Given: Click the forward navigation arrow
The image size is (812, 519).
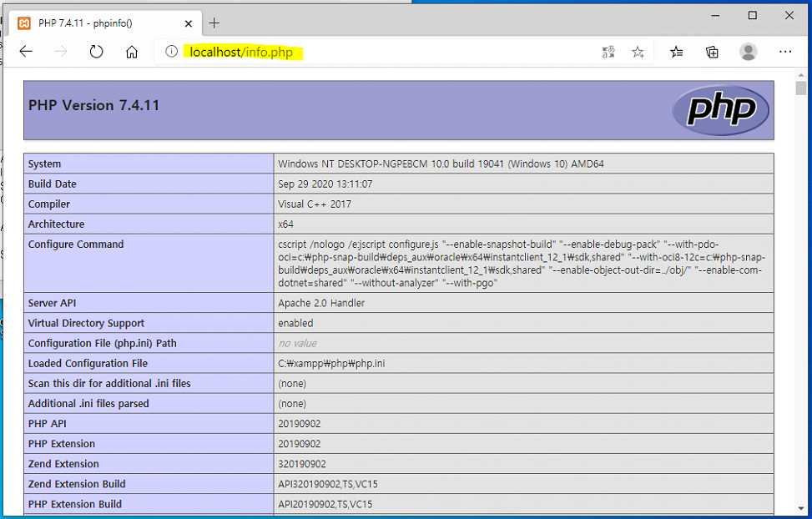Looking at the screenshot, I should point(61,51).
